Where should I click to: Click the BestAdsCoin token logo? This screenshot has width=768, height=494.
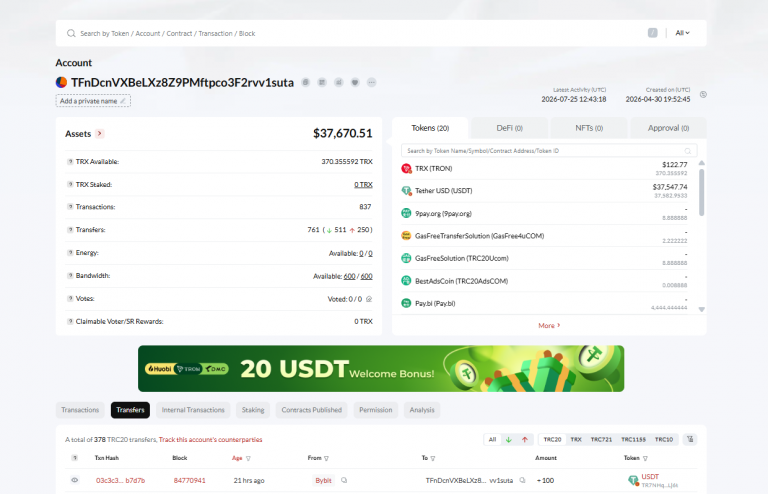(406, 281)
